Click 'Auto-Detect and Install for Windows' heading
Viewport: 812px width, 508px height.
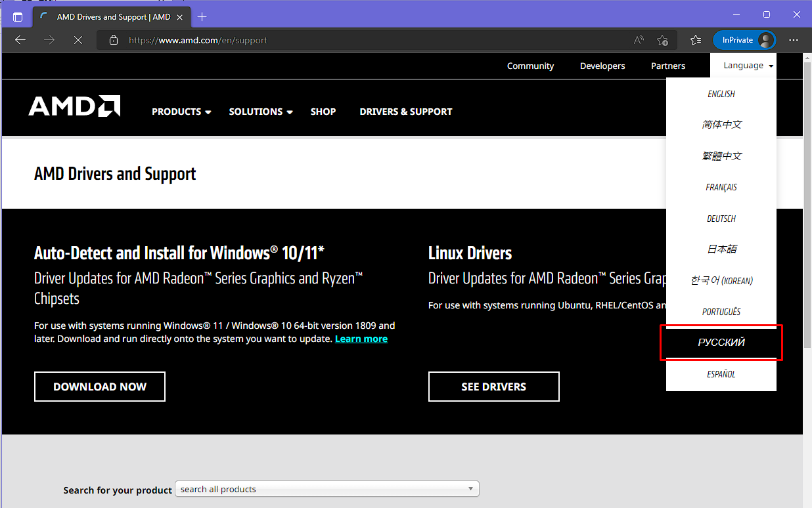coord(179,253)
